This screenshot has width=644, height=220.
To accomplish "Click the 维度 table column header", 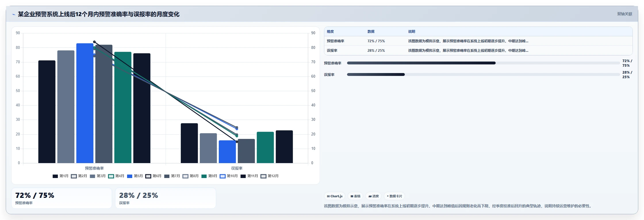I will click(x=330, y=32).
